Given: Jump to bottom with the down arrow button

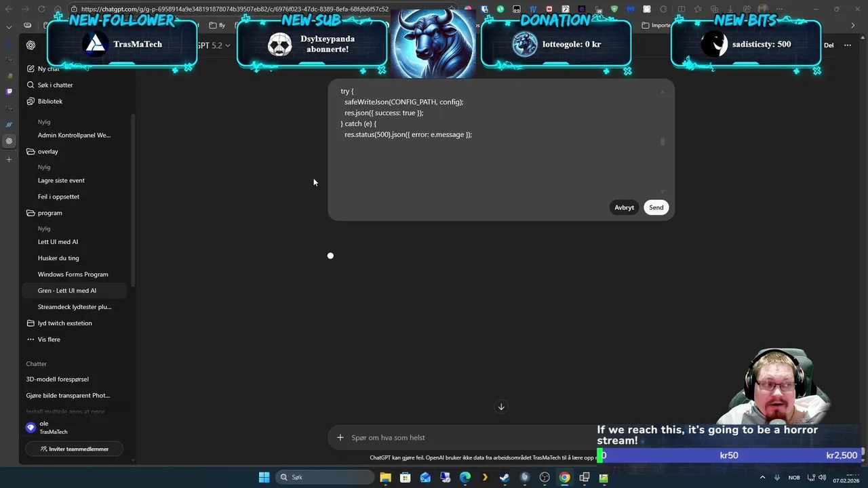Looking at the screenshot, I should coord(501,407).
